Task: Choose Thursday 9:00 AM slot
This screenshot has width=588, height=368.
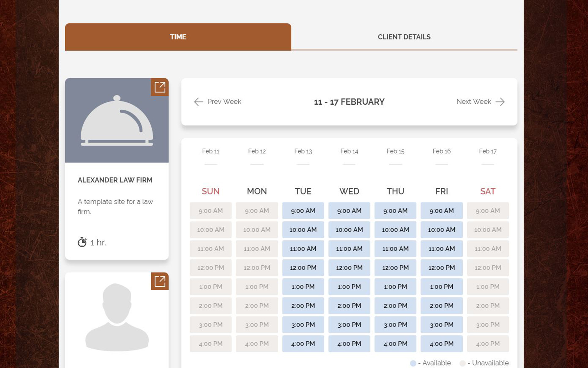Action: (x=395, y=211)
